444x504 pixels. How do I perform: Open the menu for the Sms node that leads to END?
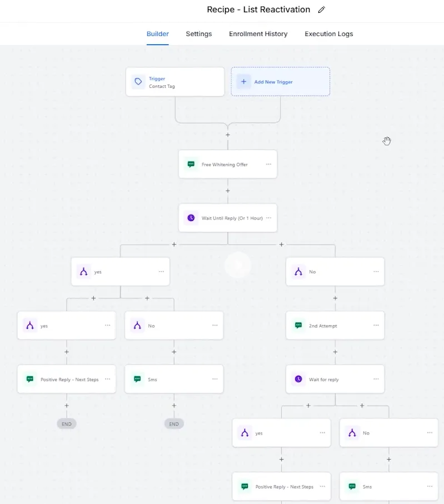click(x=215, y=379)
